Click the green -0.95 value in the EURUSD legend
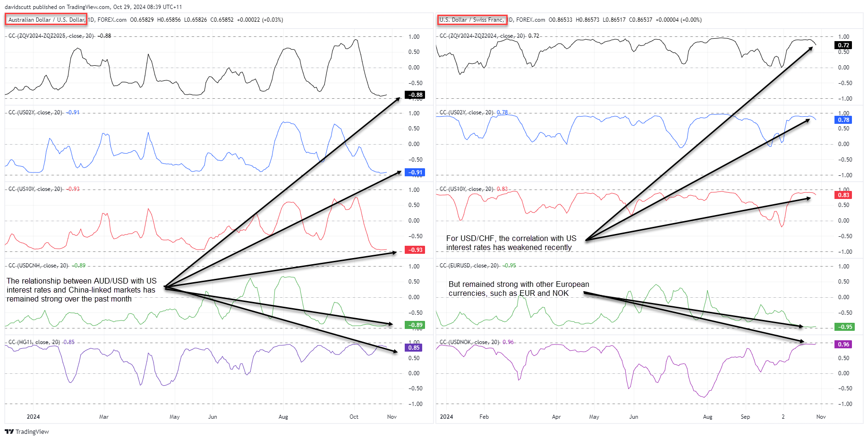Viewport: 868px width, 440px height. [x=509, y=266]
